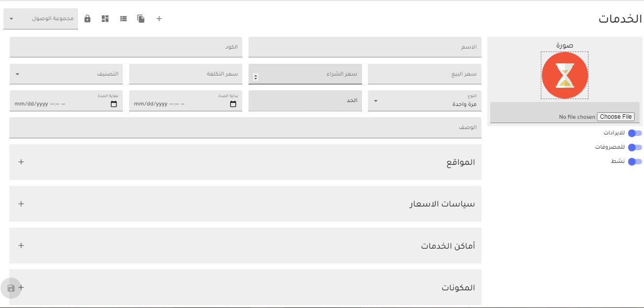Expand the سياسات الاسعار section
Screen dimensions: 644x308
pos(21,204)
